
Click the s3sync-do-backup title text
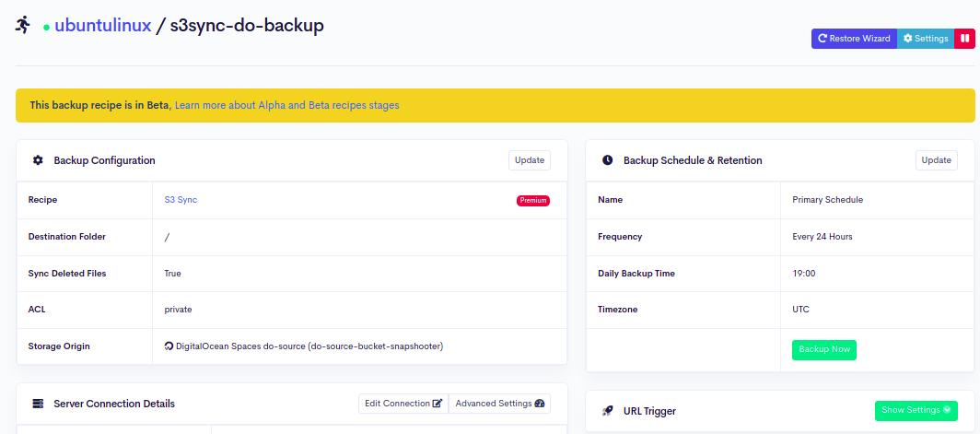pos(248,26)
